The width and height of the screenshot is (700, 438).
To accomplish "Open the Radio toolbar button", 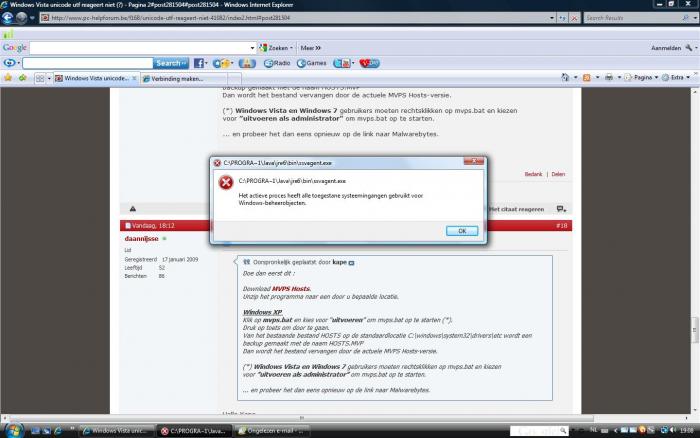I will coord(277,63).
